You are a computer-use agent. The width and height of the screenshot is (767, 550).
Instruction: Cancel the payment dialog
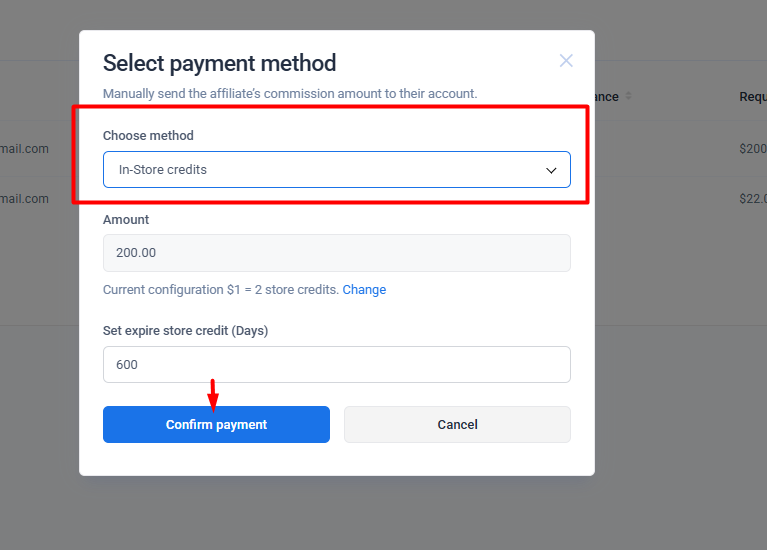(x=457, y=424)
